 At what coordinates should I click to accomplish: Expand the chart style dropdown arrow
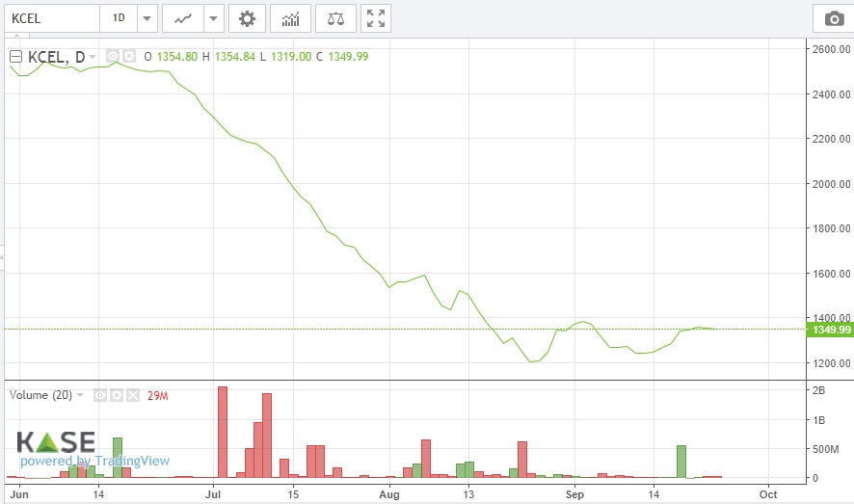214,18
